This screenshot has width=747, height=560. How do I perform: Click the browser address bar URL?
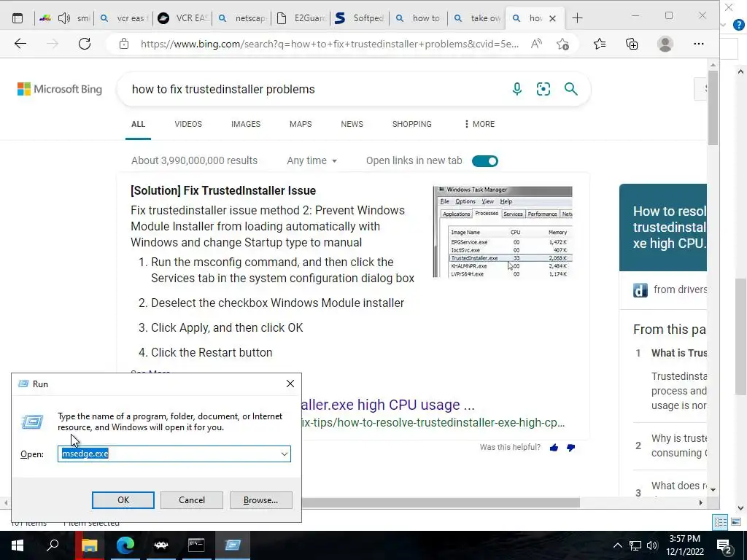330,44
